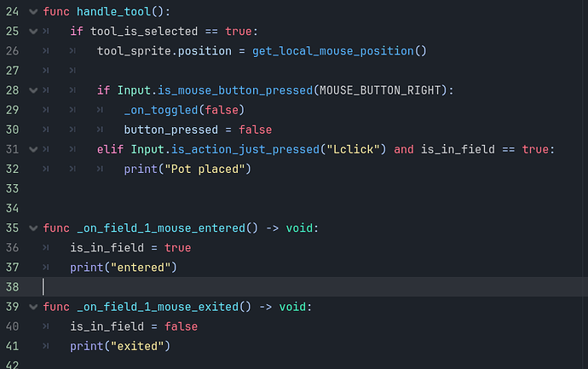The image size is (588, 369).
Task: Collapse the tool_is_selected if block
Action: click(x=33, y=32)
